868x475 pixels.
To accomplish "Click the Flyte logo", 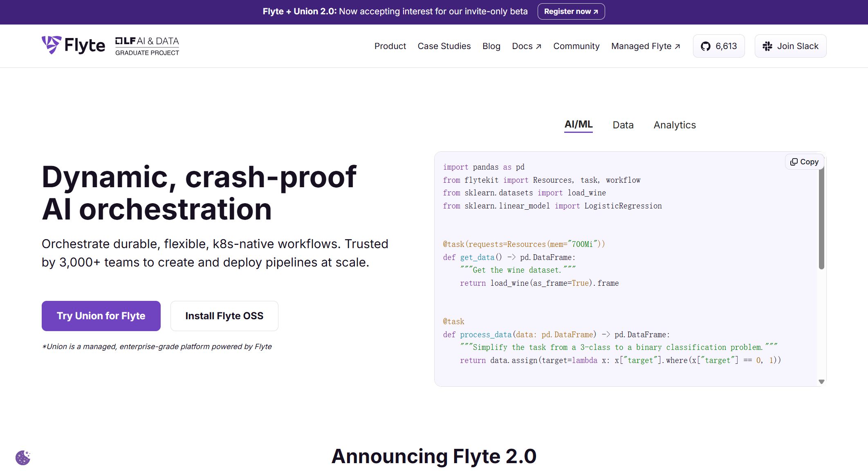I will pyautogui.click(x=73, y=45).
